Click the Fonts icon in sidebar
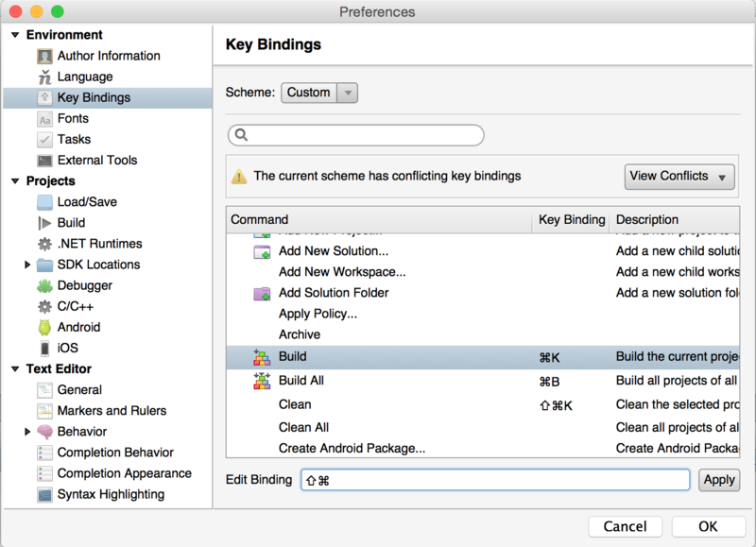This screenshot has width=756, height=547. [x=44, y=119]
